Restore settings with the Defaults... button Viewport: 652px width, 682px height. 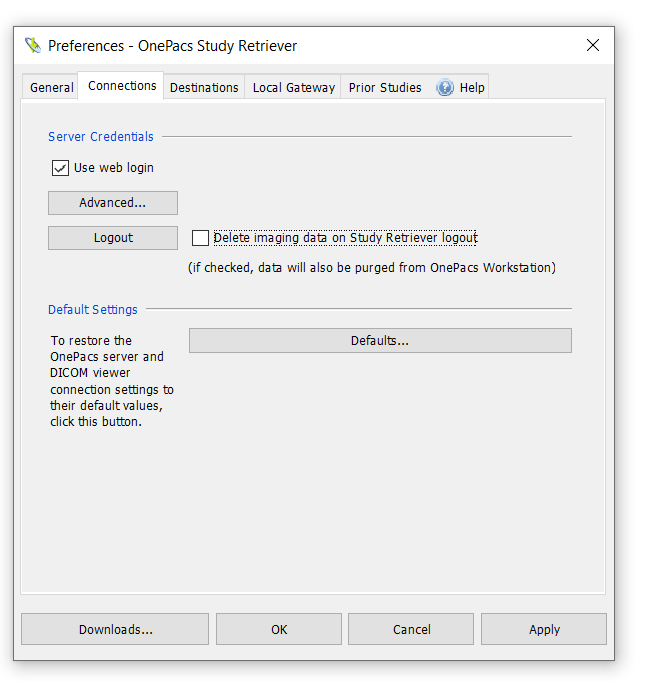pyautogui.click(x=380, y=341)
